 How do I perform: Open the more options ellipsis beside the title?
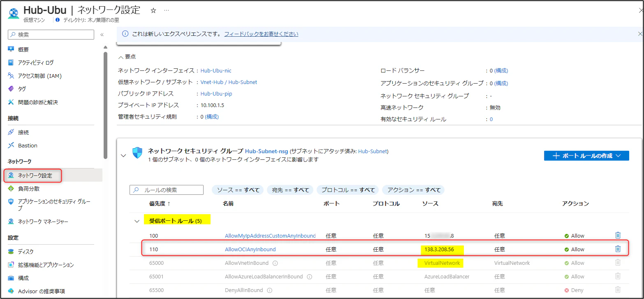point(167,11)
